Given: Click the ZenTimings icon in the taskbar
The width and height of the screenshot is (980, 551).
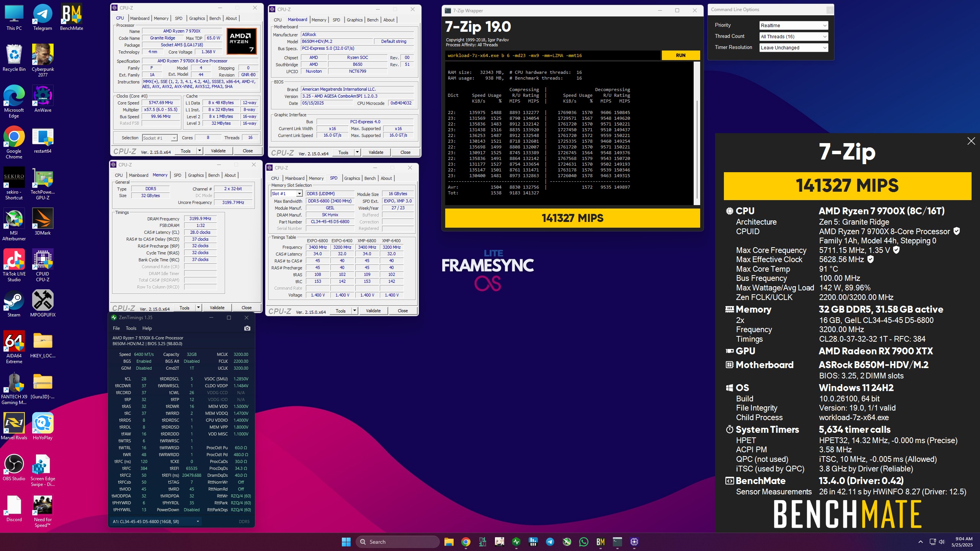Looking at the screenshot, I should (x=516, y=542).
